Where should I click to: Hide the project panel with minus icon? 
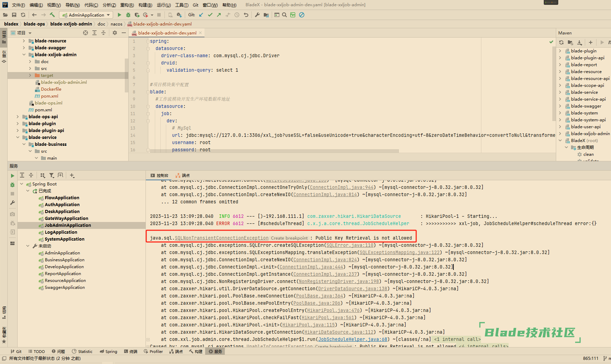point(124,33)
